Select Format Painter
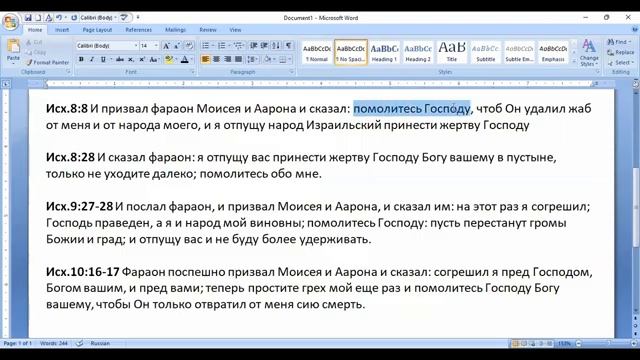The image size is (640, 360). coord(47,62)
